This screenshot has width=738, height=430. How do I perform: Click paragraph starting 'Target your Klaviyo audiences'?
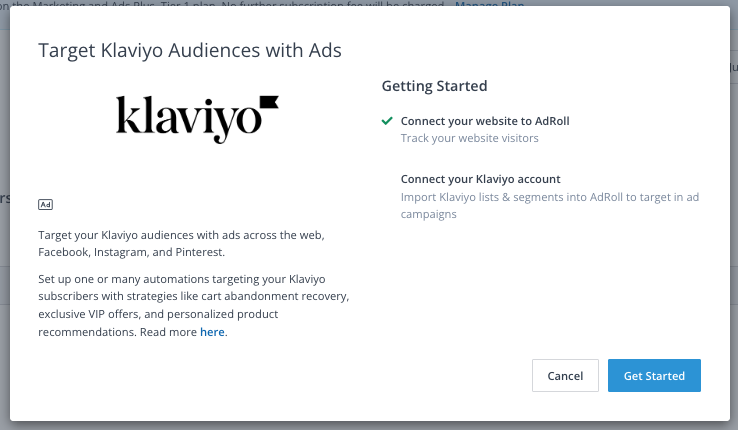click(x=181, y=243)
